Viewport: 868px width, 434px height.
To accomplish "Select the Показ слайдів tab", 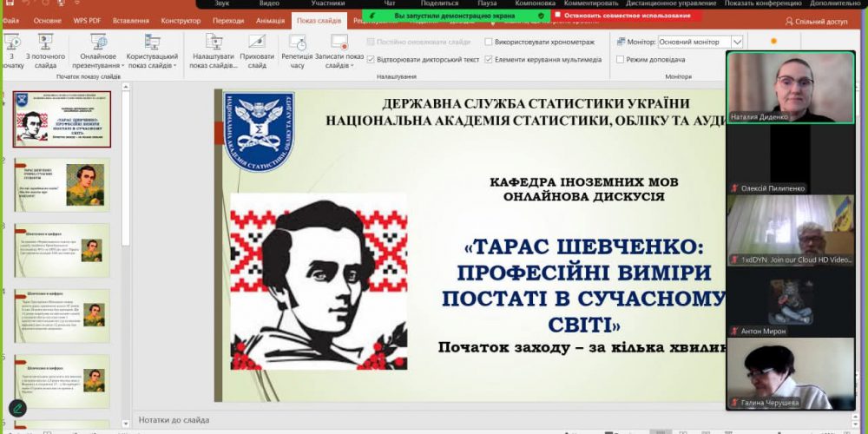I will tap(319, 21).
